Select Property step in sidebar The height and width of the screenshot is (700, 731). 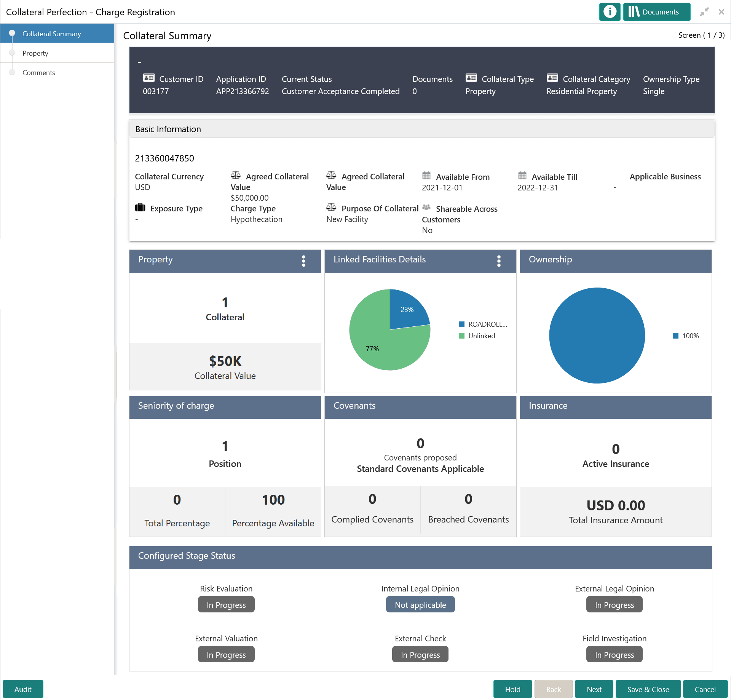click(x=35, y=53)
